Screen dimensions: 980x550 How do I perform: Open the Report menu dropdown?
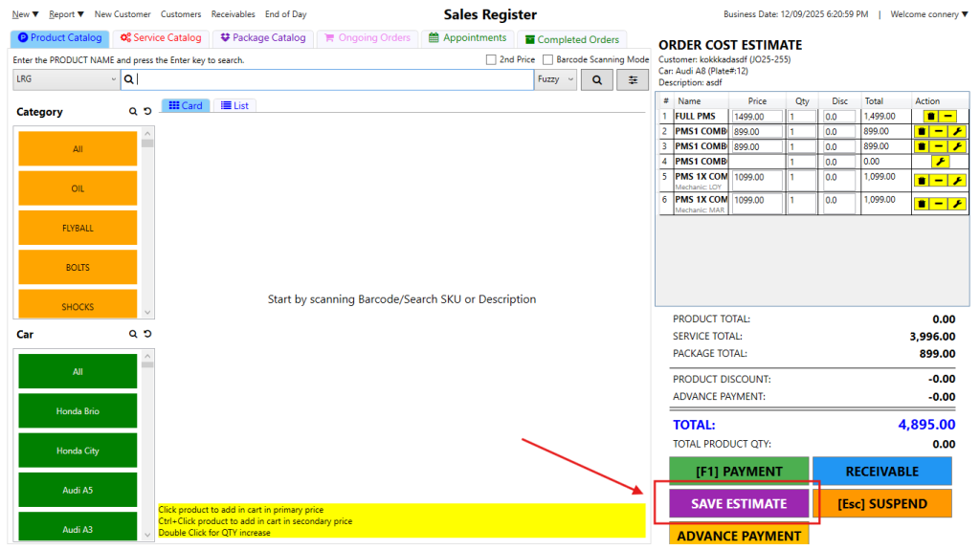(66, 14)
